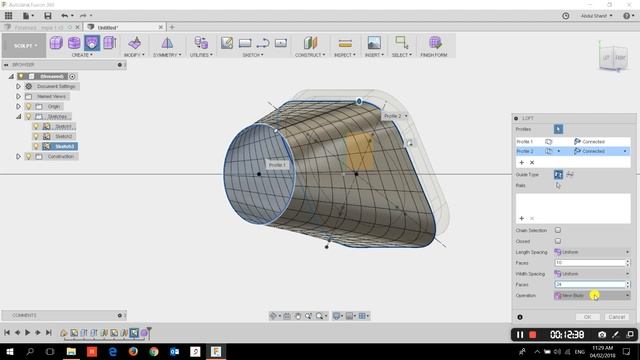Click the Finish Form icon
The image size is (640, 360).
(435, 42)
